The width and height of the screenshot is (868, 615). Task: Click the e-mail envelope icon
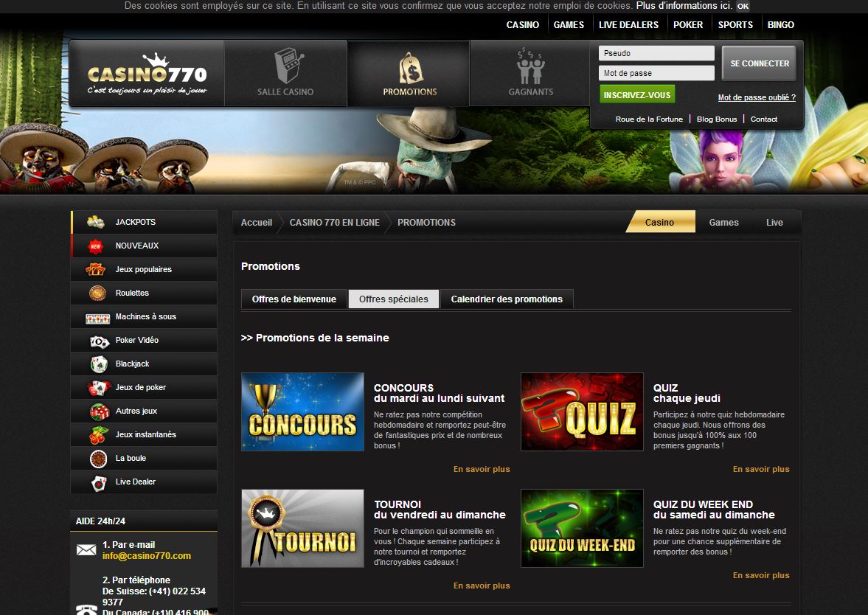86,549
